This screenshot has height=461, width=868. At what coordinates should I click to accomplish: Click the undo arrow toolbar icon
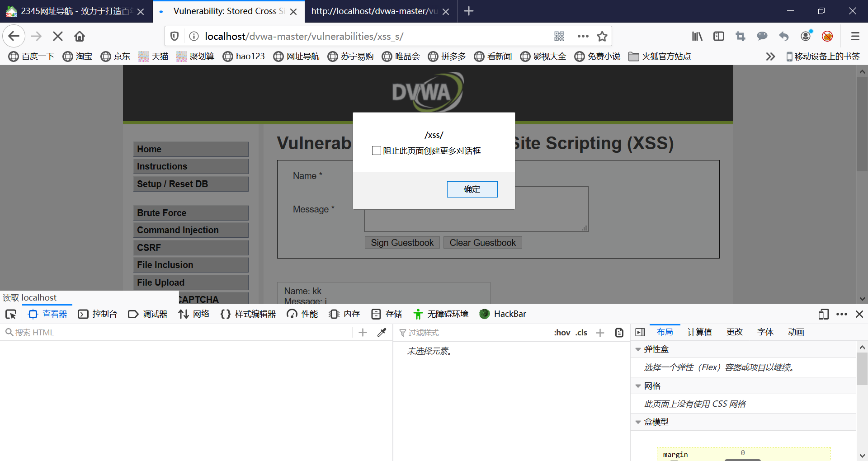(784, 36)
